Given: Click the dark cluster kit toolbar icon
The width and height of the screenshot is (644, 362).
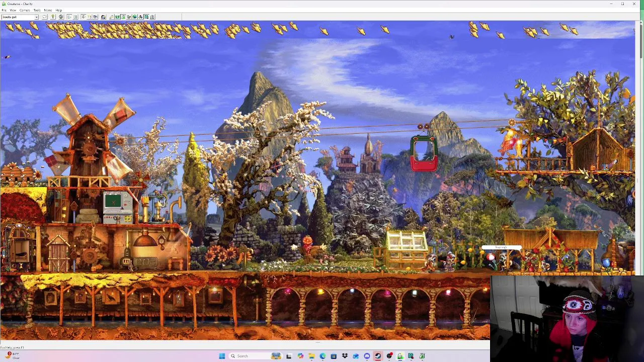Looking at the screenshot, I should [141, 17].
